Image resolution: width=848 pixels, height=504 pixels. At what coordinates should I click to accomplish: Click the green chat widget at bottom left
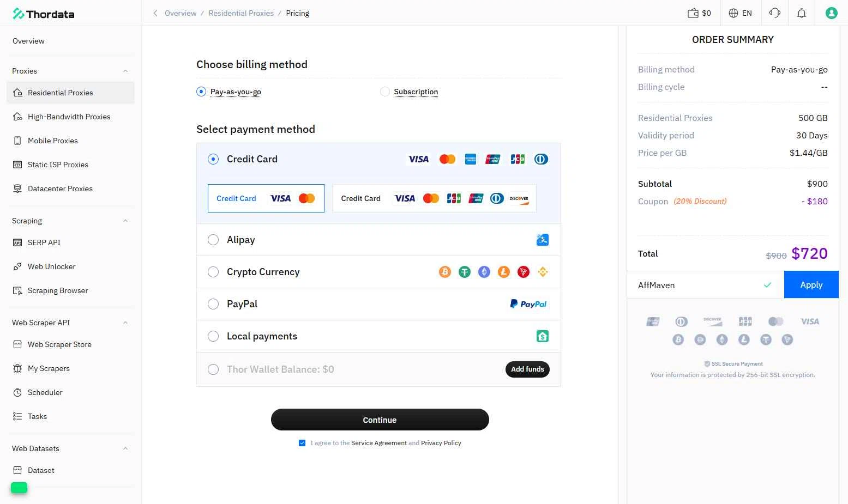(x=19, y=488)
